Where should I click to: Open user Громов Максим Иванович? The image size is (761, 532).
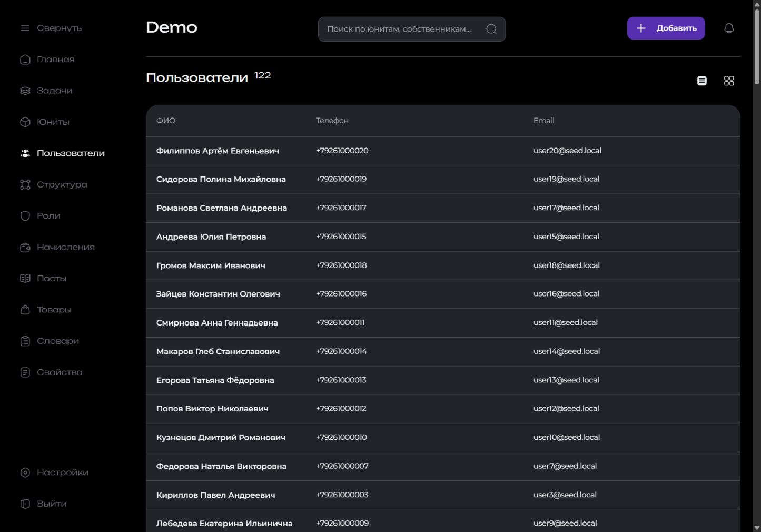(x=211, y=266)
